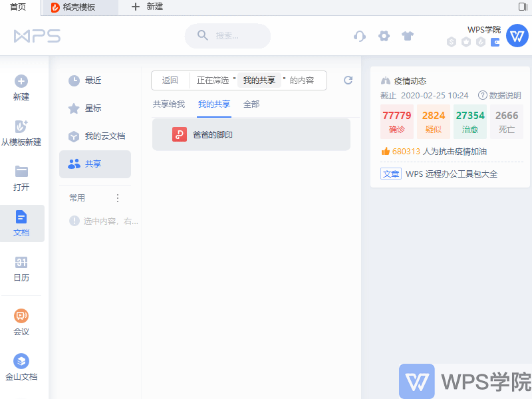Click the blue wallet membership badge
Screen dimensions: 532x399
tap(495, 43)
